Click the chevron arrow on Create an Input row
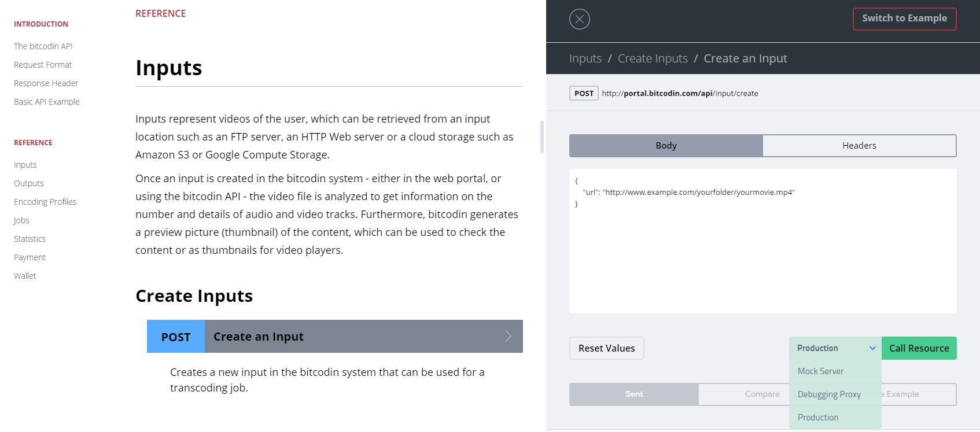This screenshot has width=980, height=432. click(508, 336)
